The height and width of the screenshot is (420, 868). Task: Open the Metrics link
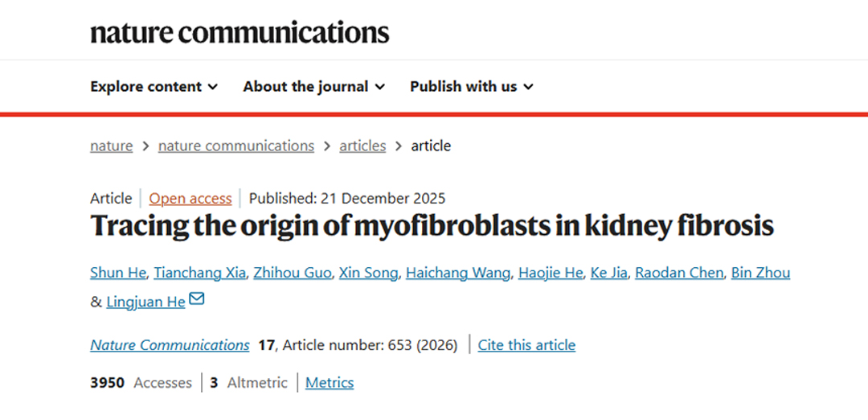(330, 383)
